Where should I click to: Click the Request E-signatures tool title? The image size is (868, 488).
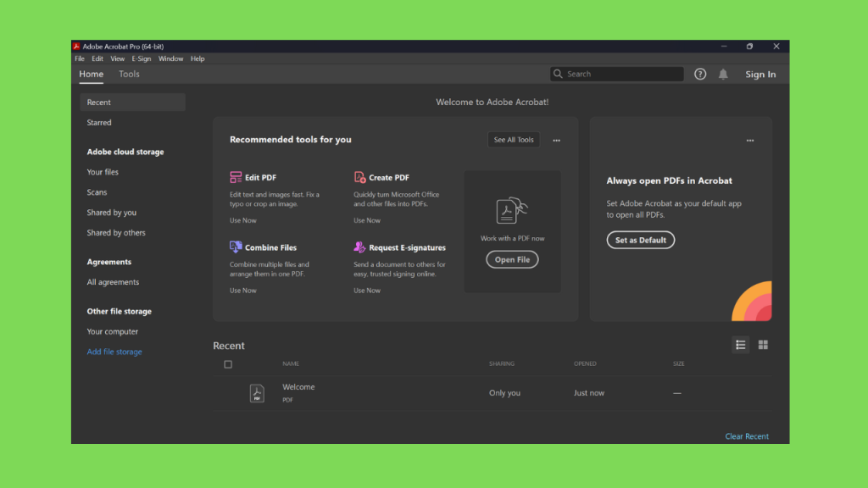408,247
